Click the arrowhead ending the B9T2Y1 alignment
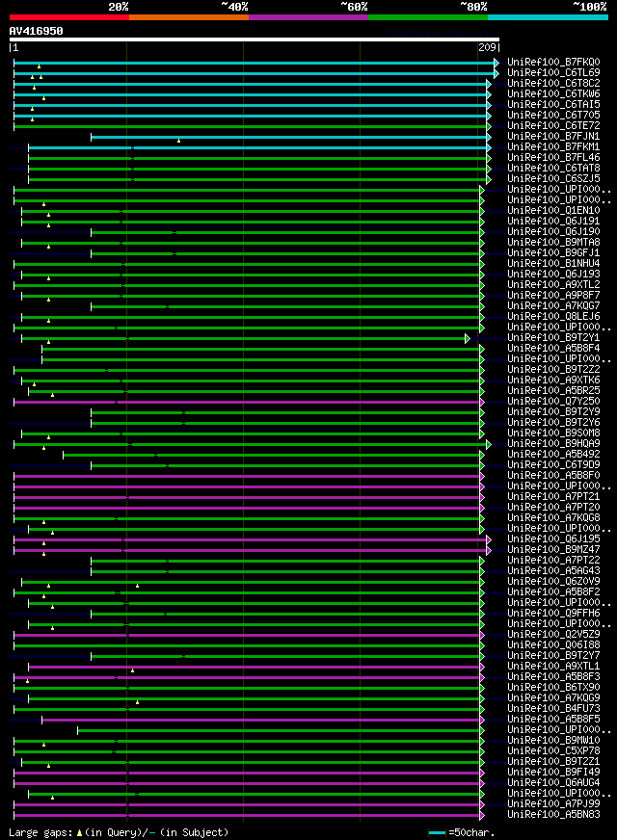The image size is (617, 840). (468, 338)
